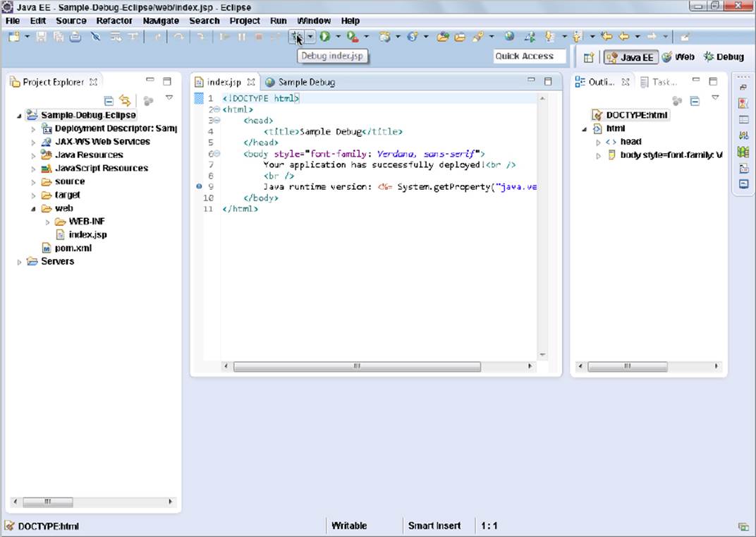Open the Navigate menu

pyautogui.click(x=161, y=20)
